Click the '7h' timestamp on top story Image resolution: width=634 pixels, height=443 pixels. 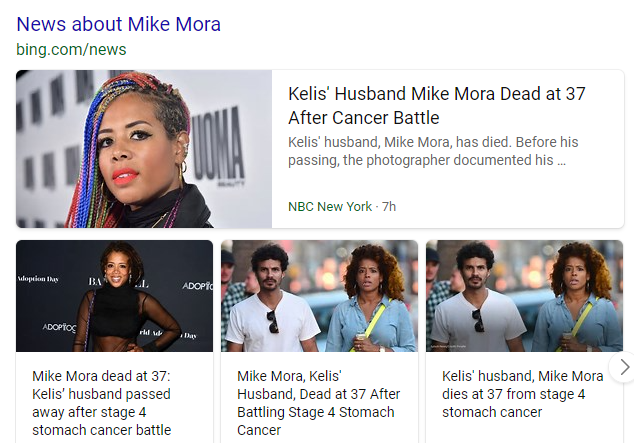click(x=389, y=207)
